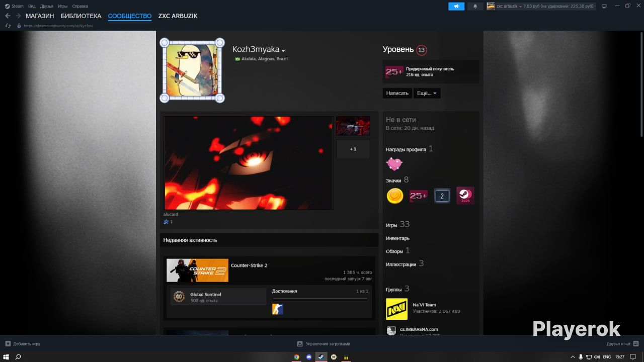Click the pink heart profile award
Screen dimensions: 644x362
[x=394, y=164]
